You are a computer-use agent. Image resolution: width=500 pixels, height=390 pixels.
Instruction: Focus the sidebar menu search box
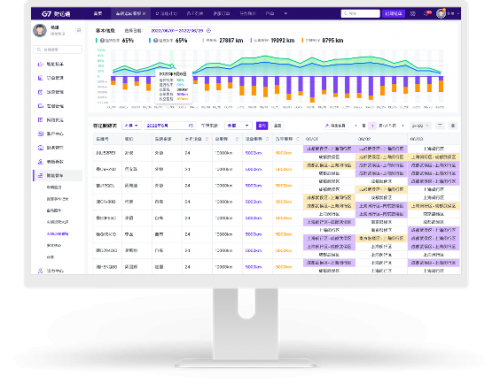57,49
